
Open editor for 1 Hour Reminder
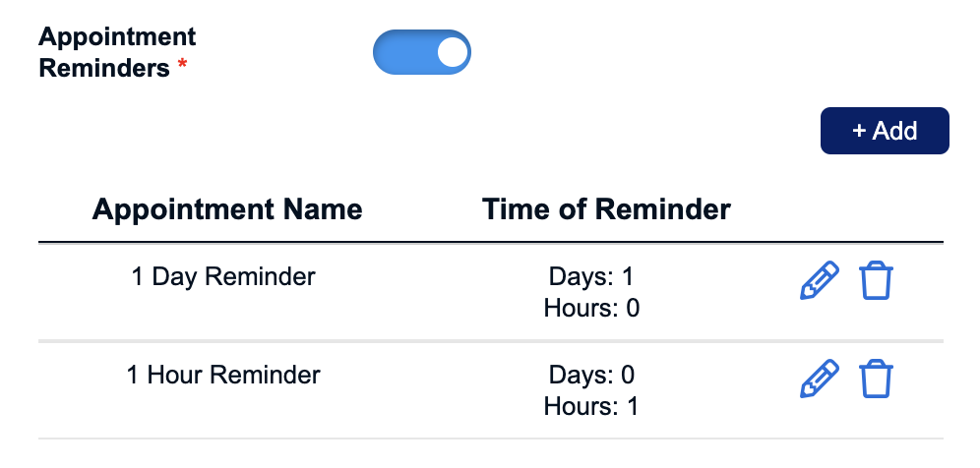pos(820,379)
